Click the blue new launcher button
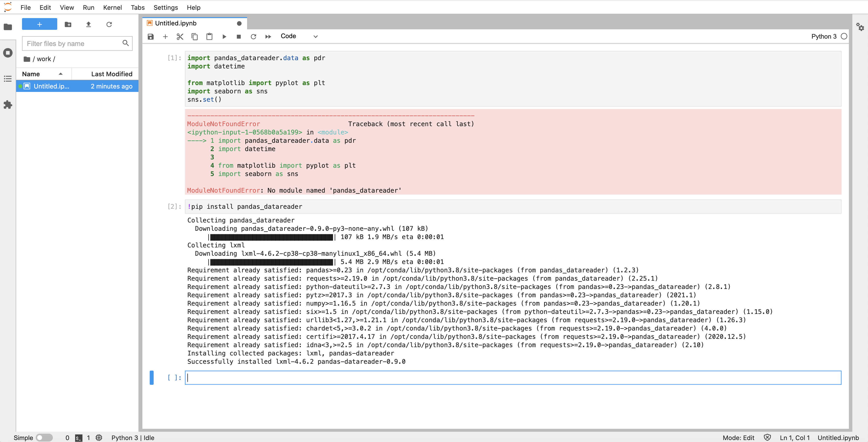The image size is (868, 442). [x=39, y=24]
